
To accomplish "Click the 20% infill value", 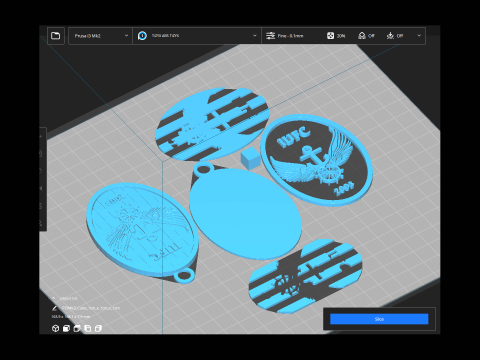I will [x=341, y=36].
